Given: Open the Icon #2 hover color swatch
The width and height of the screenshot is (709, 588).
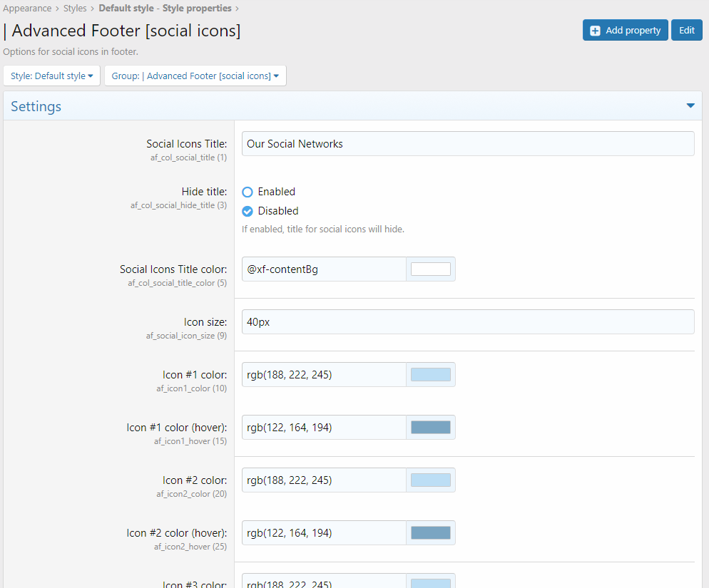Looking at the screenshot, I should [430, 533].
